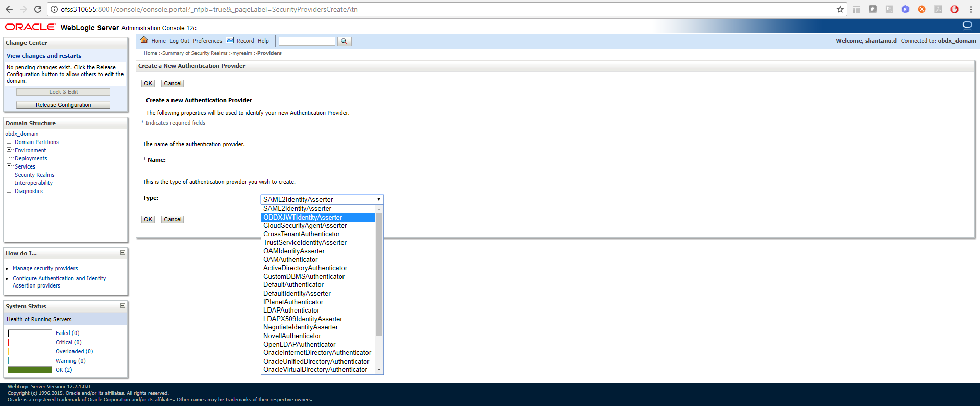
Task: Open myrealm breadcrumb link
Action: tap(242, 53)
